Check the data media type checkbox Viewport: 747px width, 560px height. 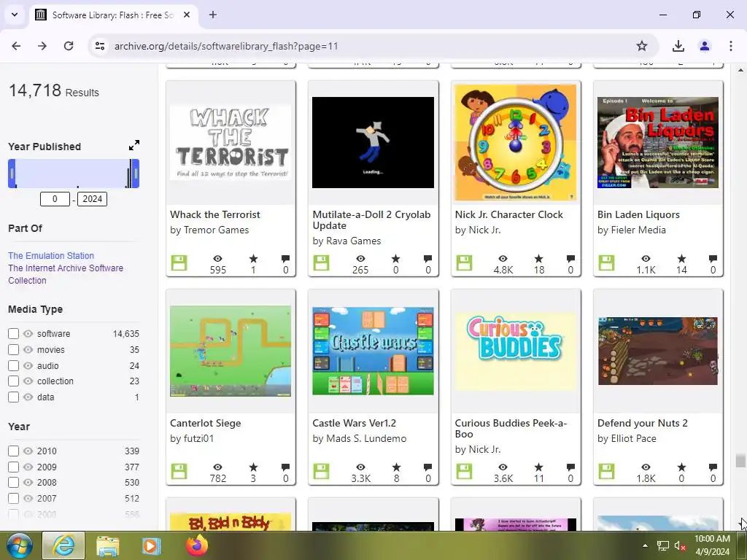click(13, 397)
